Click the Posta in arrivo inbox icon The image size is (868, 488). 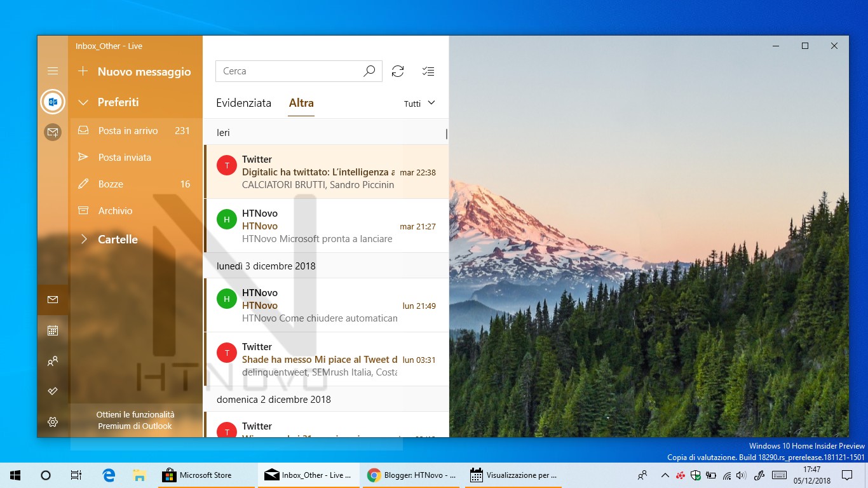coord(83,130)
